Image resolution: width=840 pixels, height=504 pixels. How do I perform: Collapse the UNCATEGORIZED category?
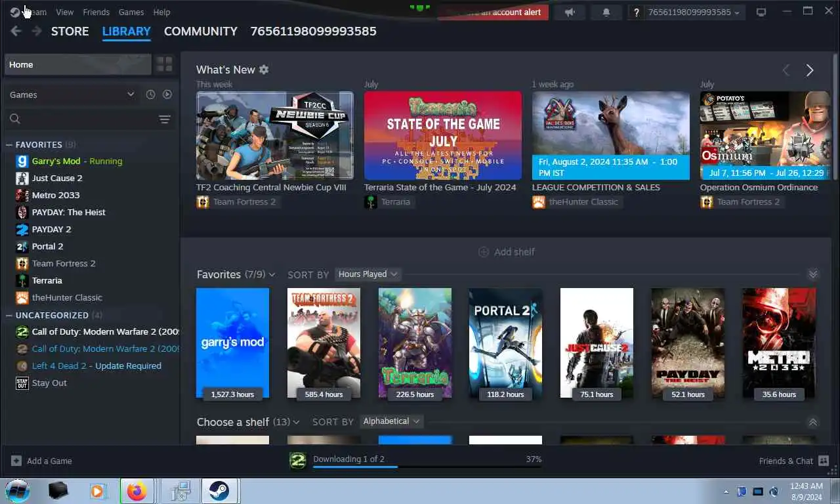click(x=9, y=315)
